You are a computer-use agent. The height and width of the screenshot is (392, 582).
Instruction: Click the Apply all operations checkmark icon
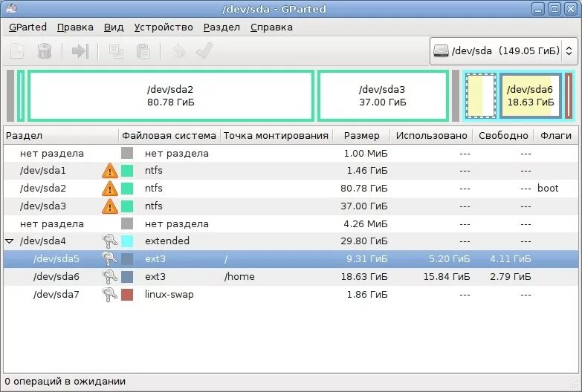(x=204, y=50)
